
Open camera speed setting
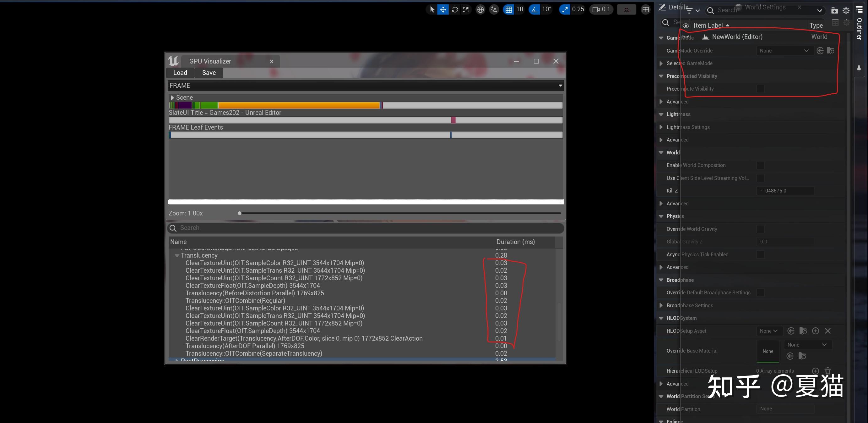click(x=601, y=9)
